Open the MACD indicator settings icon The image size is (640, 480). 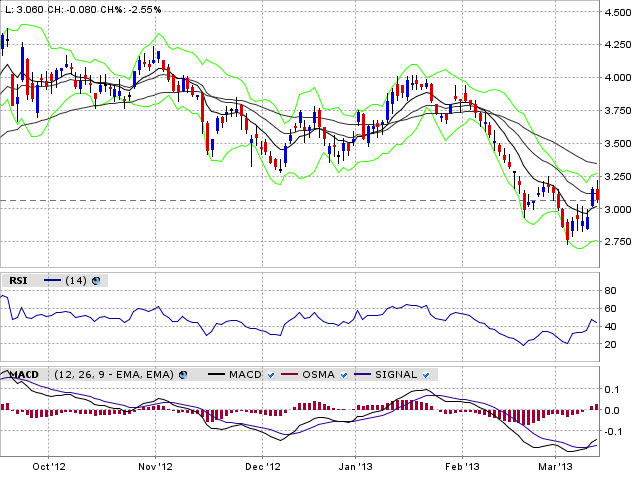click(183, 375)
